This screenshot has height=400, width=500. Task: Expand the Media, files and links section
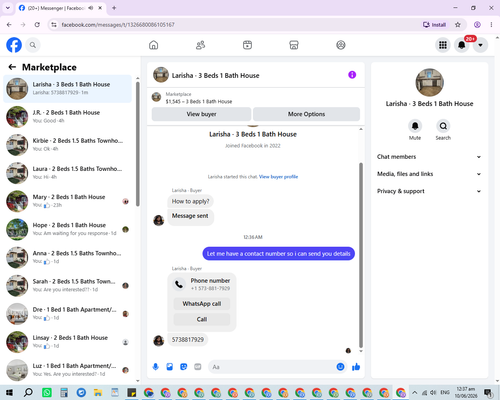click(429, 174)
